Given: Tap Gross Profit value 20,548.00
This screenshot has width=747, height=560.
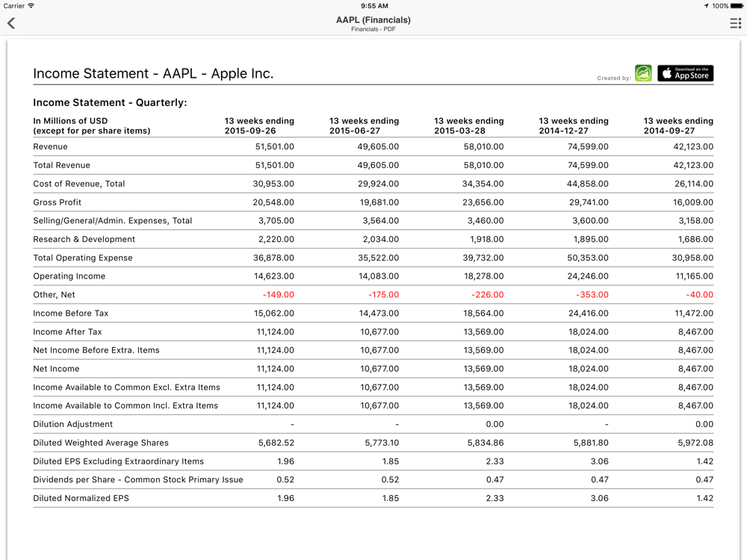Looking at the screenshot, I should pyautogui.click(x=273, y=202).
